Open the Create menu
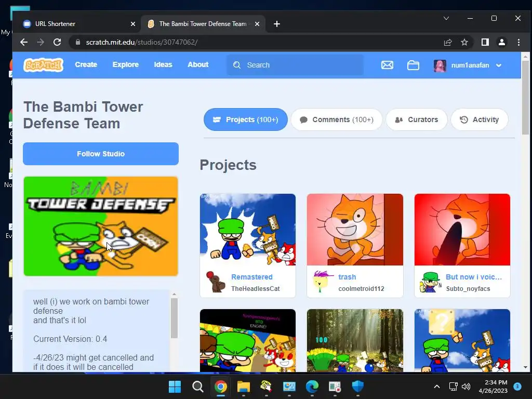The height and width of the screenshot is (399, 532). 86,64
